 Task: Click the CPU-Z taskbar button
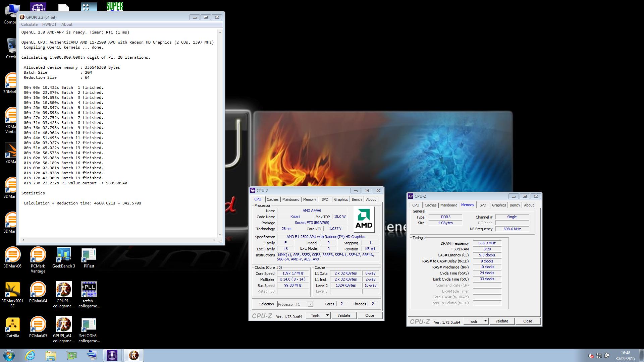(x=112, y=355)
